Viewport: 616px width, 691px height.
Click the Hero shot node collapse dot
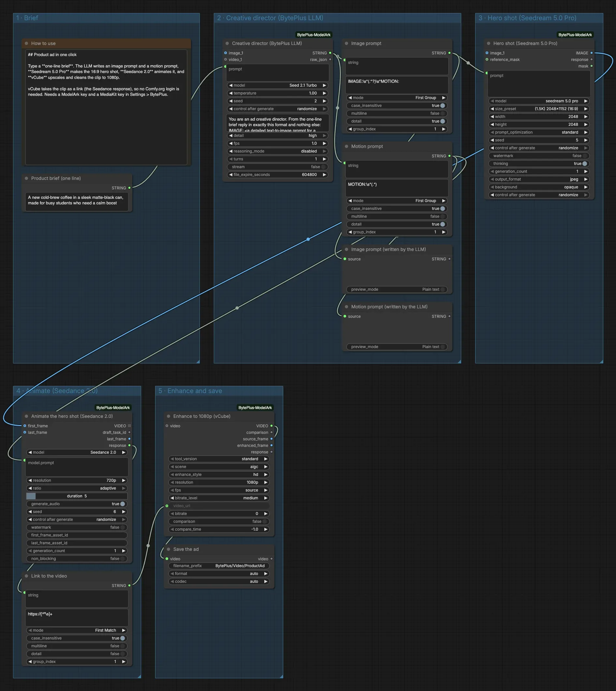pos(488,43)
